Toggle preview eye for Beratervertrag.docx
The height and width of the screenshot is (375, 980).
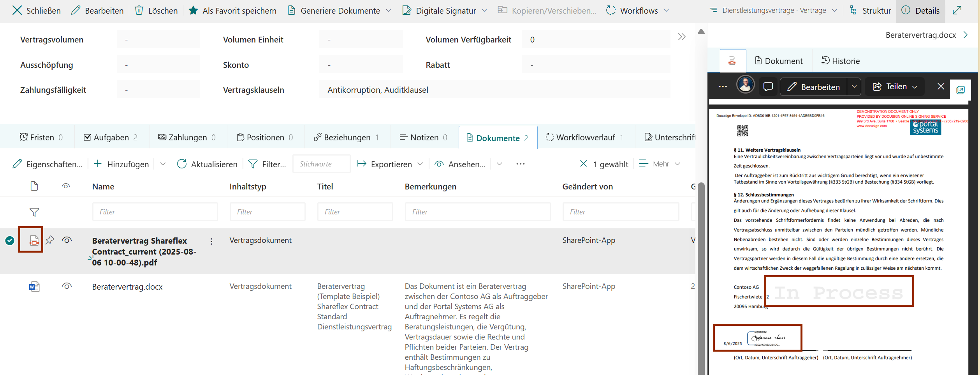point(67,287)
